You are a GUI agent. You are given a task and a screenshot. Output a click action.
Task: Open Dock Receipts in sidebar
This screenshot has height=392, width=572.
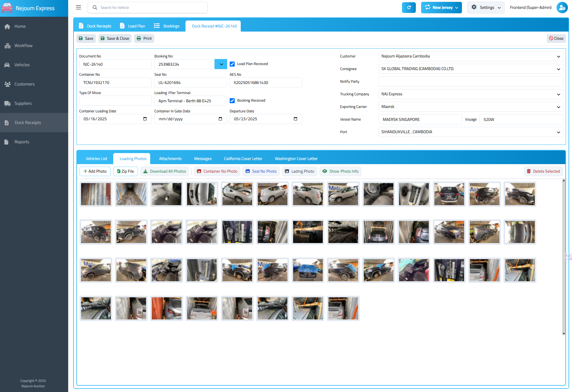coord(34,123)
